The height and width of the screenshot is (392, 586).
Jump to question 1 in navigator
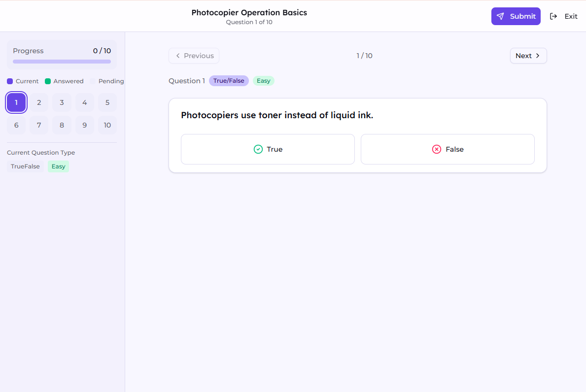click(x=16, y=102)
